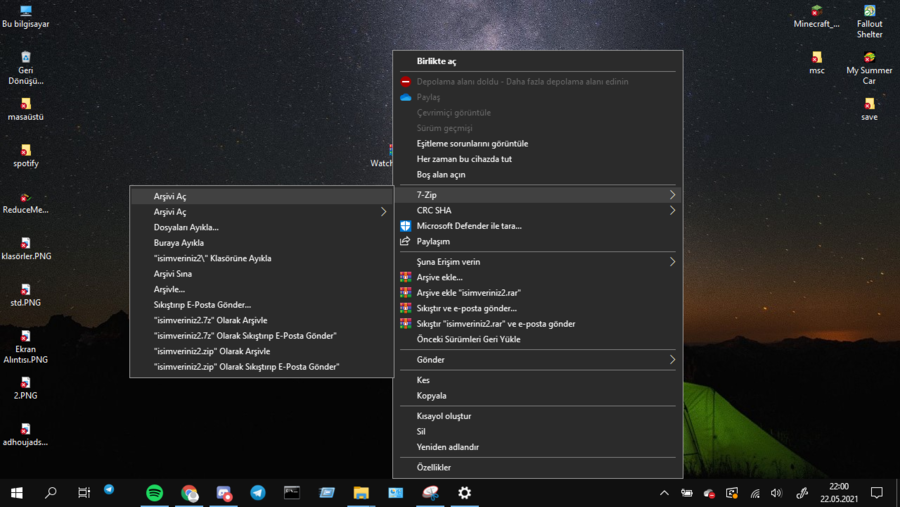The image size is (900, 507).
Task: Open File Explorer in the taskbar
Action: tap(361, 493)
